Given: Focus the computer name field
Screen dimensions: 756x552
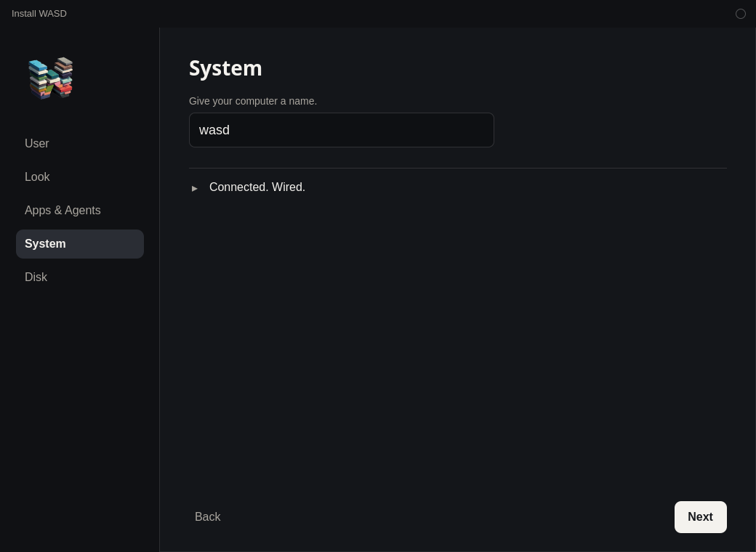Looking at the screenshot, I should pyautogui.click(x=342, y=130).
